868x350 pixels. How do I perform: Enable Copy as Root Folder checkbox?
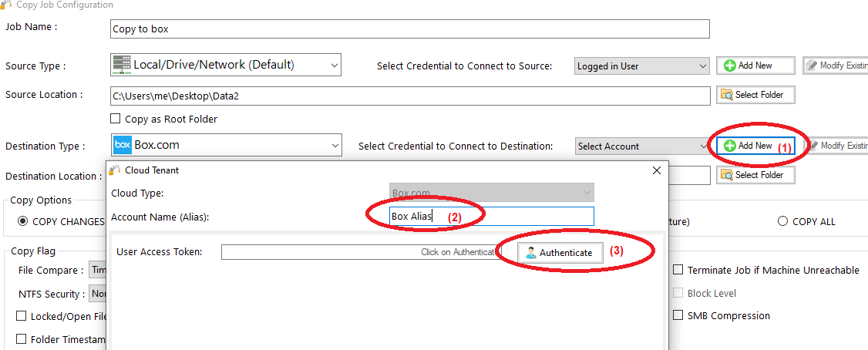coord(116,119)
